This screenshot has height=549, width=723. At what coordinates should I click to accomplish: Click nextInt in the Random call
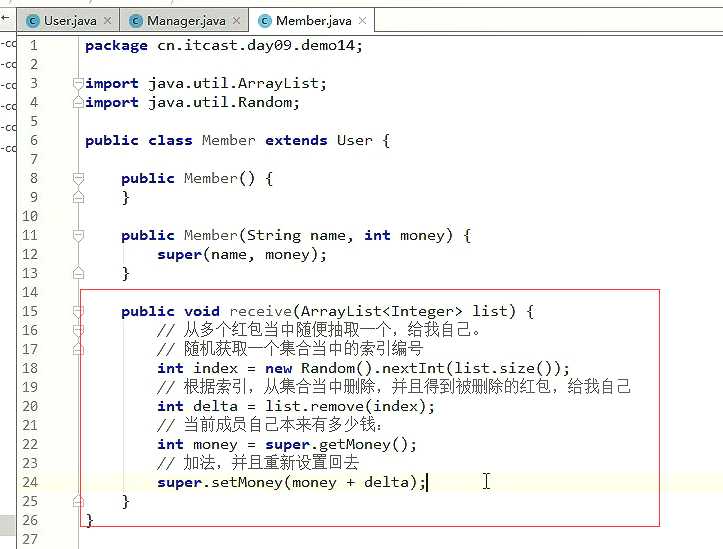click(x=413, y=368)
